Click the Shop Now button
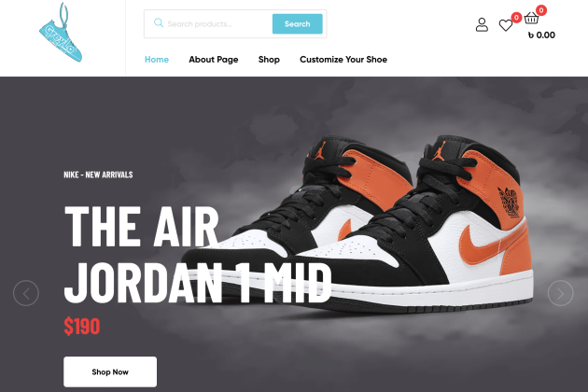The width and height of the screenshot is (588, 392). 110,371
